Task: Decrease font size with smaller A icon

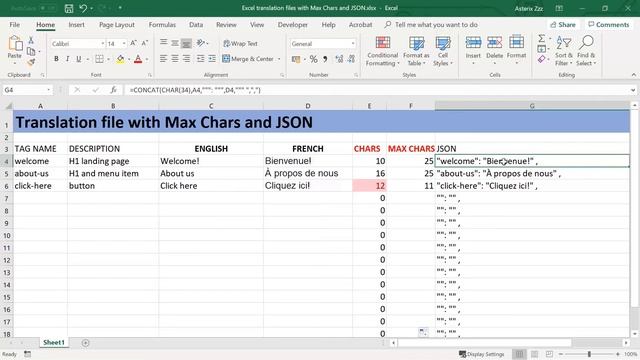Action: click(144, 43)
